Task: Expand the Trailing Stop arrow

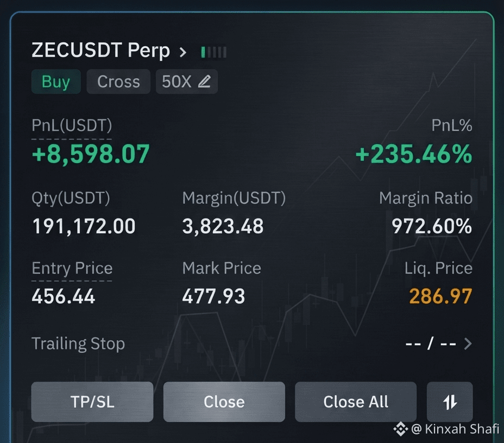Action: [x=468, y=344]
